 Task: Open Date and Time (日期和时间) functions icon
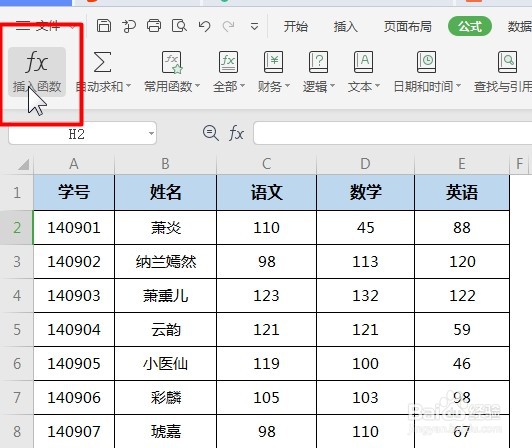426,62
